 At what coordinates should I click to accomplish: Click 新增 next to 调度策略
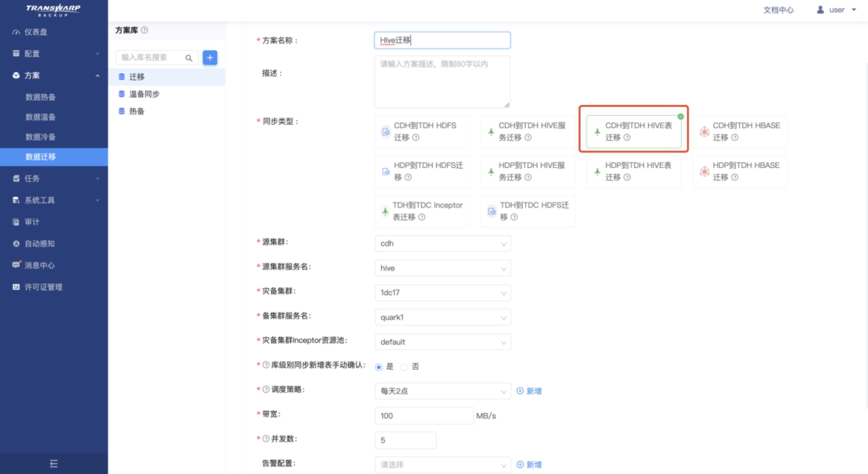pyautogui.click(x=529, y=391)
